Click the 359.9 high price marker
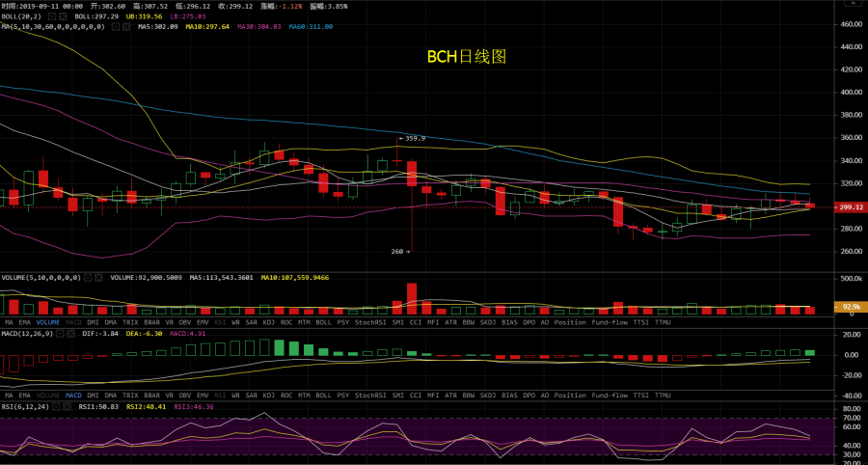 (x=415, y=138)
